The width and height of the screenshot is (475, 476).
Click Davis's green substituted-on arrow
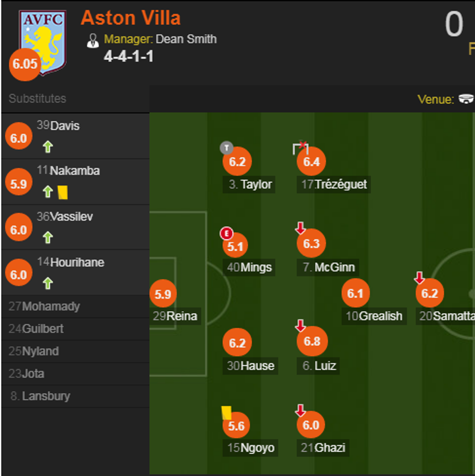(x=47, y=147)
